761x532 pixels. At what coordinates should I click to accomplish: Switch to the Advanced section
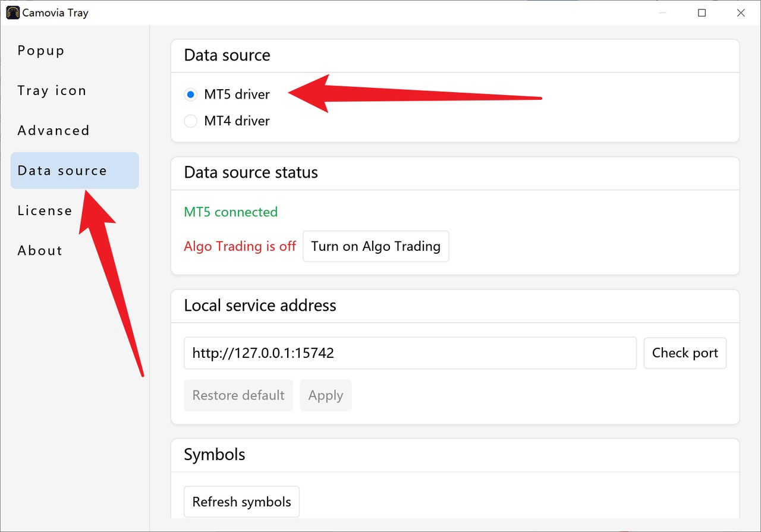pyautogui.click(x=74, y=130)
